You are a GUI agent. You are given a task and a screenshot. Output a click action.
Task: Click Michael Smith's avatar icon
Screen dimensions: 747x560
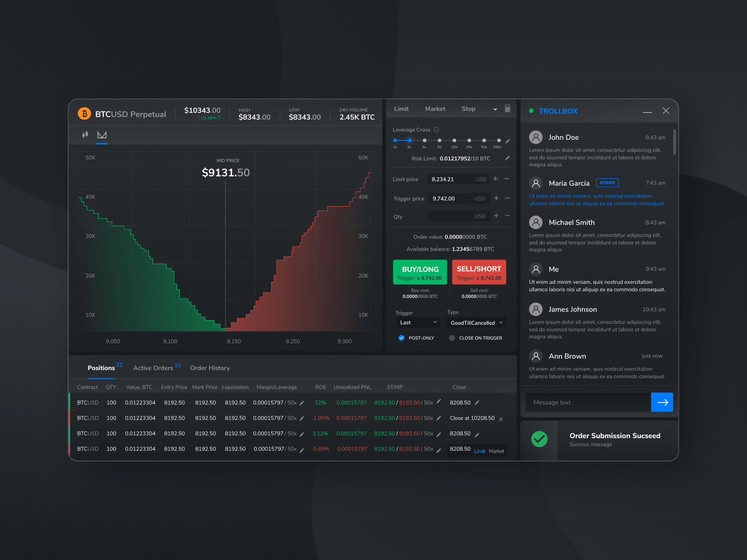(536, 222)
